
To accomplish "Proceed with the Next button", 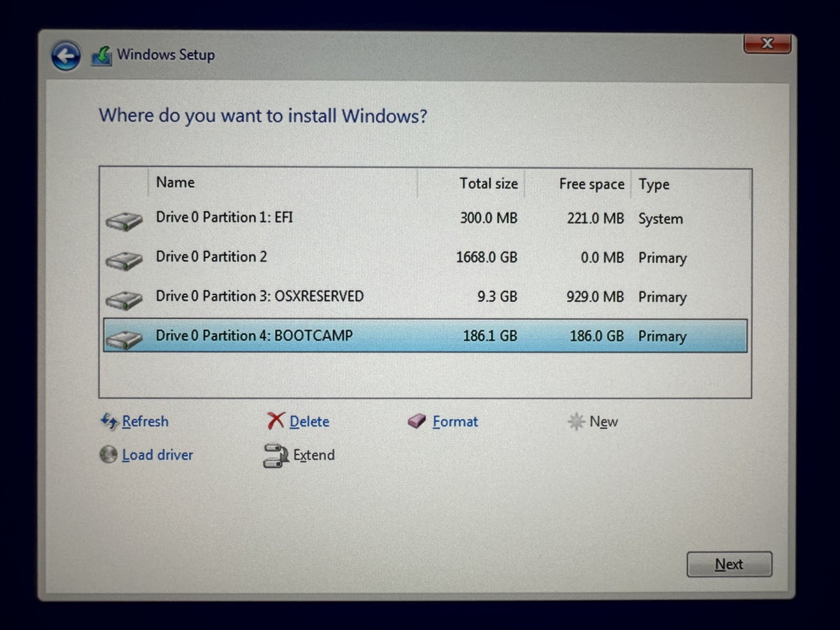I will (730, 564).
